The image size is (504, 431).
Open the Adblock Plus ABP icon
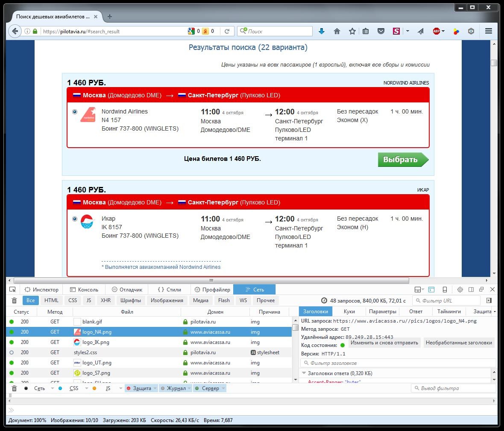(436, 31)
